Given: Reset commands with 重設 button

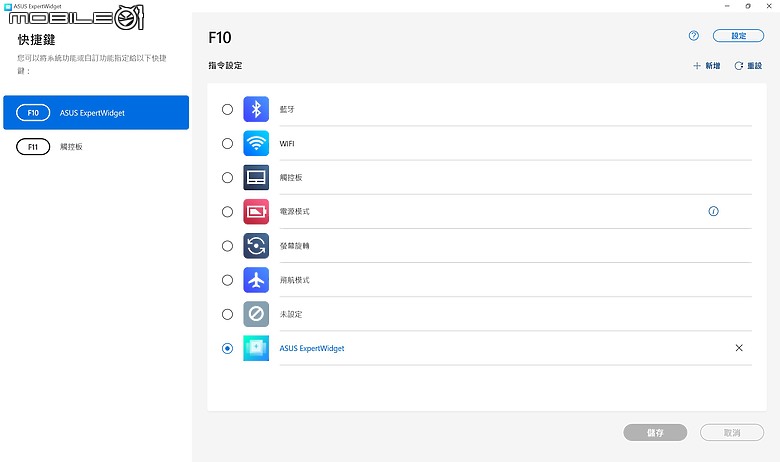Looking at the screenshot, I should (x=748, y=66).
